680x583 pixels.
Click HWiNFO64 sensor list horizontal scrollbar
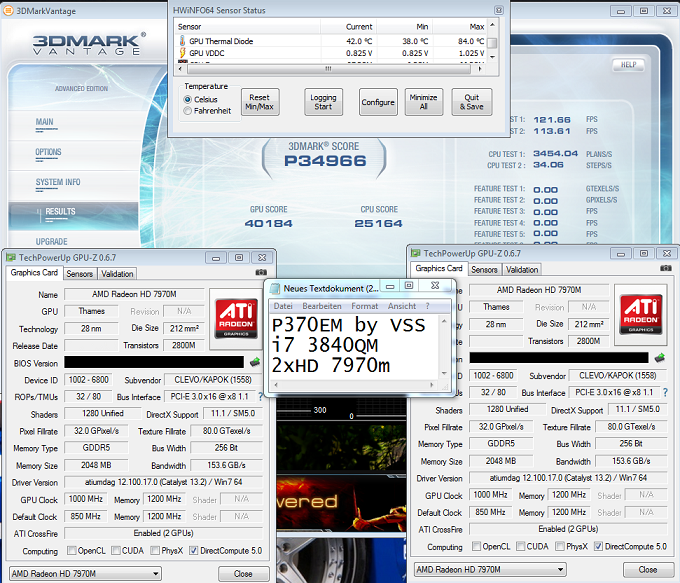pos(328,69)
